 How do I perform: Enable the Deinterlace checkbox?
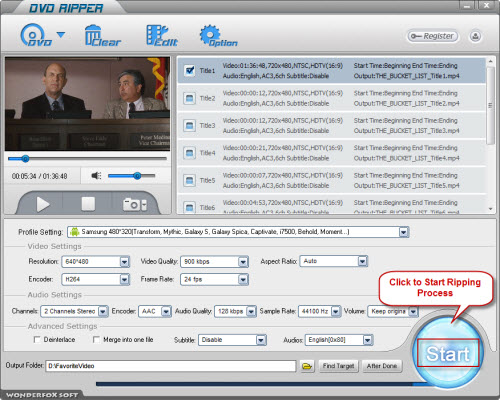pos(37,340)
